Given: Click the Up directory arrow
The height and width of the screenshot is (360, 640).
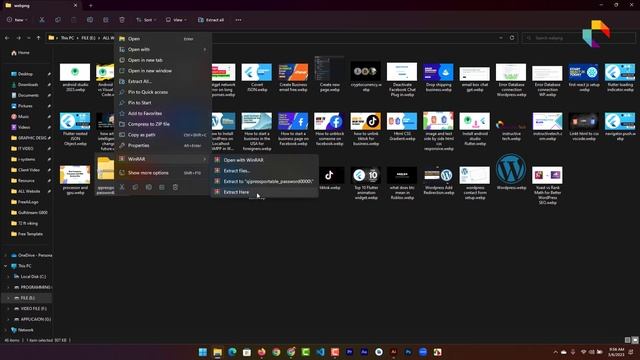Looking at the screenshot, I should click(38, 38).
